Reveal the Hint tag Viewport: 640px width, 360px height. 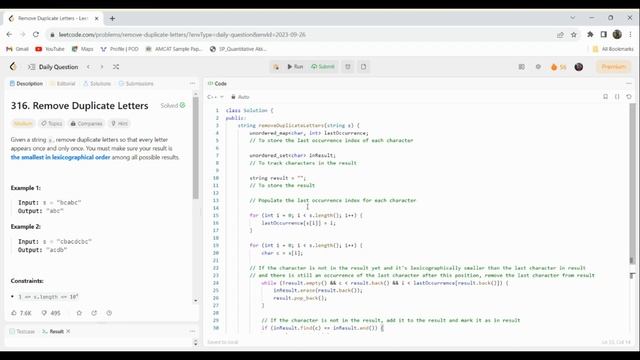(x=120, y=123)
